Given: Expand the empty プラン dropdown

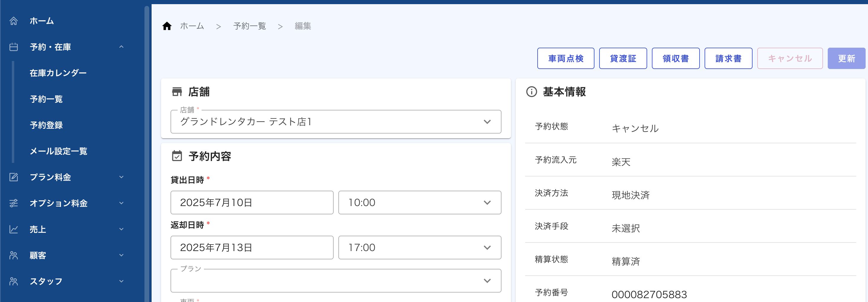Looking at the screenshot, I should (x=335, y=281).
